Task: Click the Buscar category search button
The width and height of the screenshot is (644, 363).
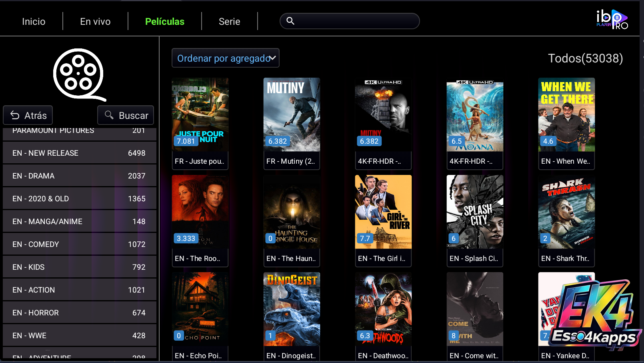Action: tap(126, 115)
